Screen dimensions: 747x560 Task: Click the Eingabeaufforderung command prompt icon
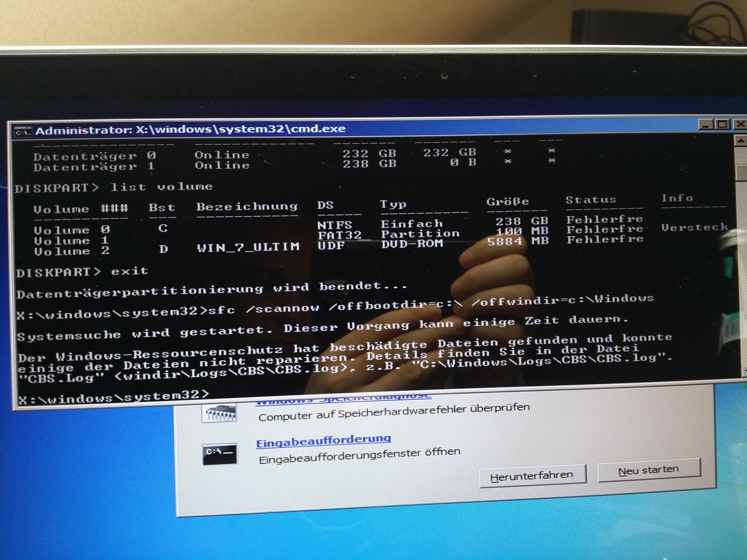[x=219, y=454]
